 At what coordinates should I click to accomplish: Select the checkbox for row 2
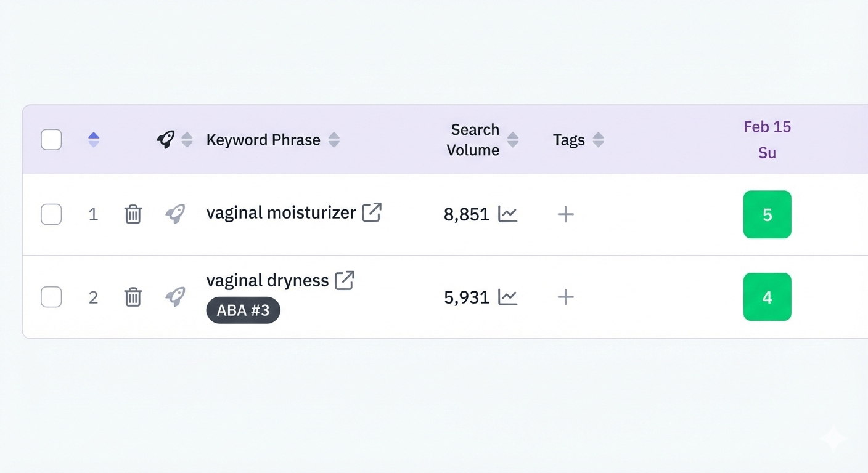(51, 297)
